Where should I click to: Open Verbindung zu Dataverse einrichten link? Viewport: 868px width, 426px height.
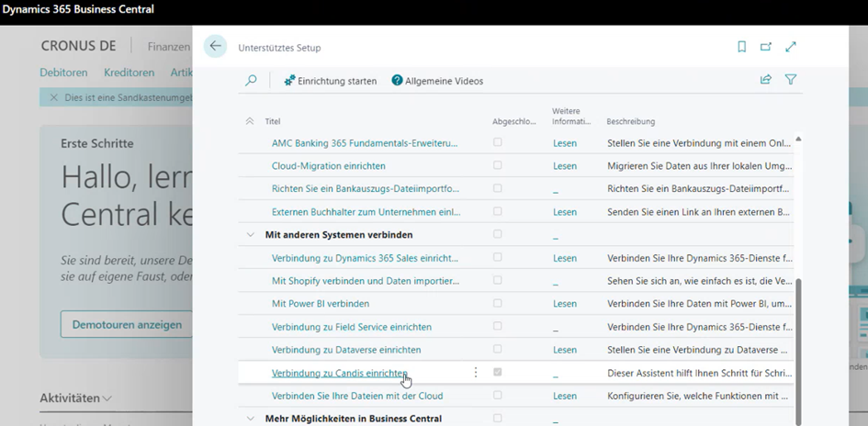[346, 350]
